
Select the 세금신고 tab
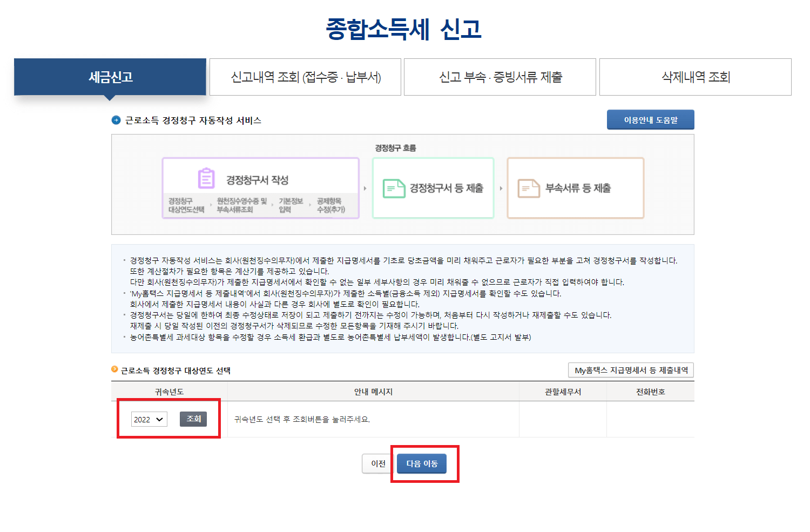pos(110,77)
